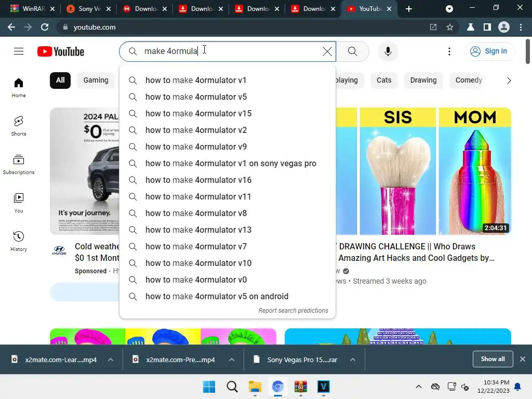Viewport: 532px width, 399px height.
Task: Open the YouTube hamburger guide menu
Action: point(19,51)
